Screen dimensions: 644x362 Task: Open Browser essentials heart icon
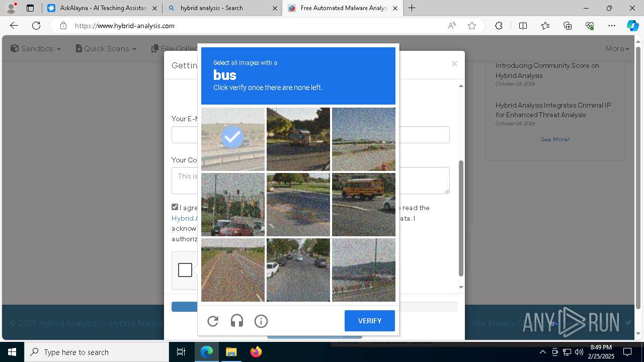(590, 26)
